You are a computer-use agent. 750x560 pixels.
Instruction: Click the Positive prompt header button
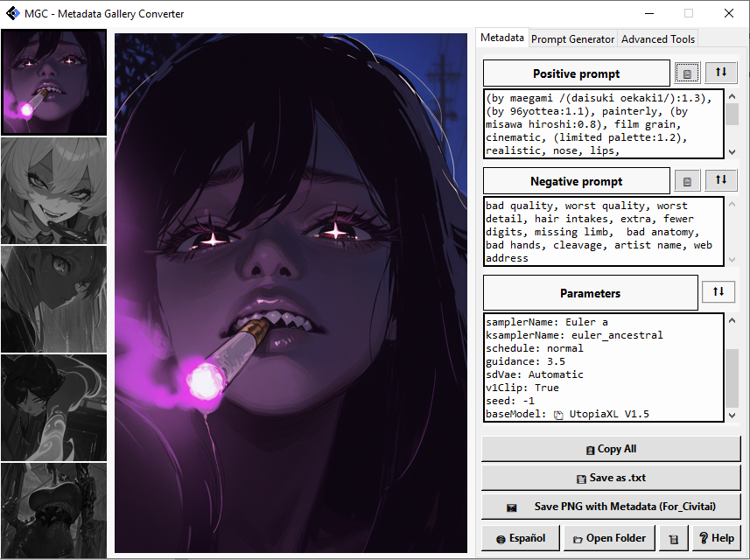point(577,73)
